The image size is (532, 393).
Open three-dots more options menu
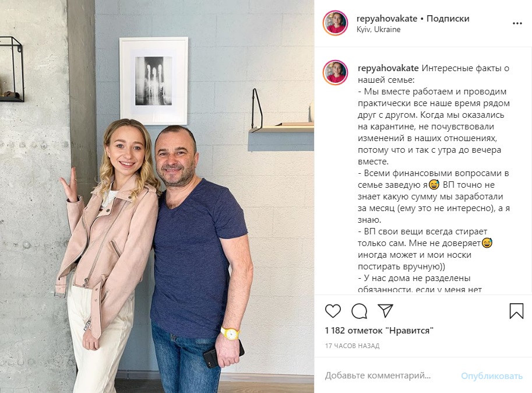click(x=517, y=23)
